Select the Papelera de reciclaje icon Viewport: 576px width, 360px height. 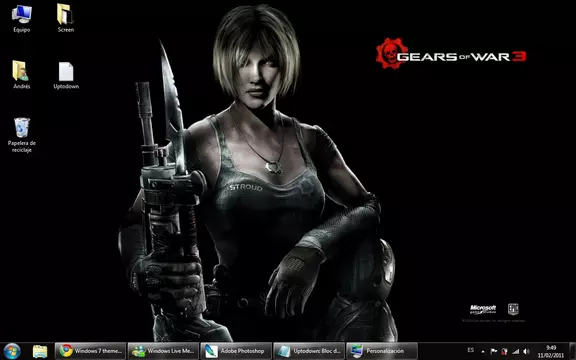[x=22, y=134]
